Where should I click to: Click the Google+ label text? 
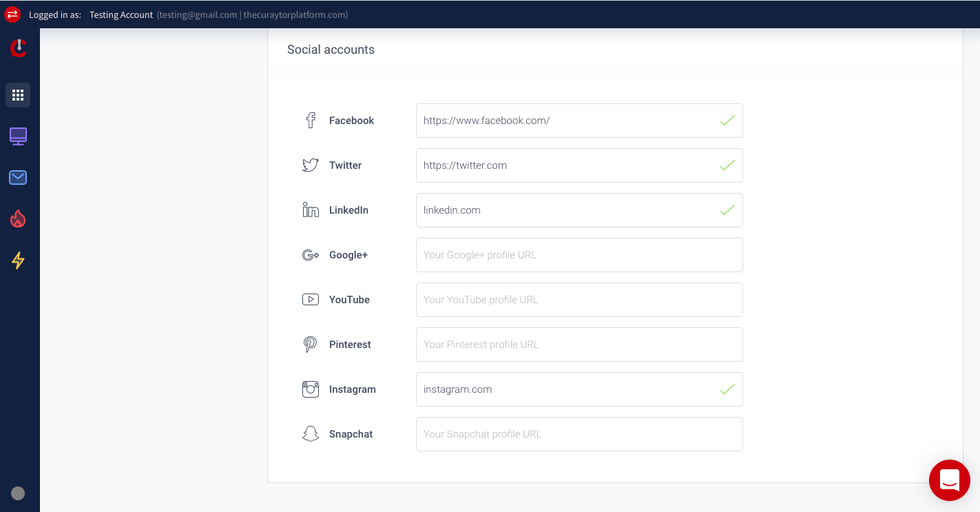348,255
